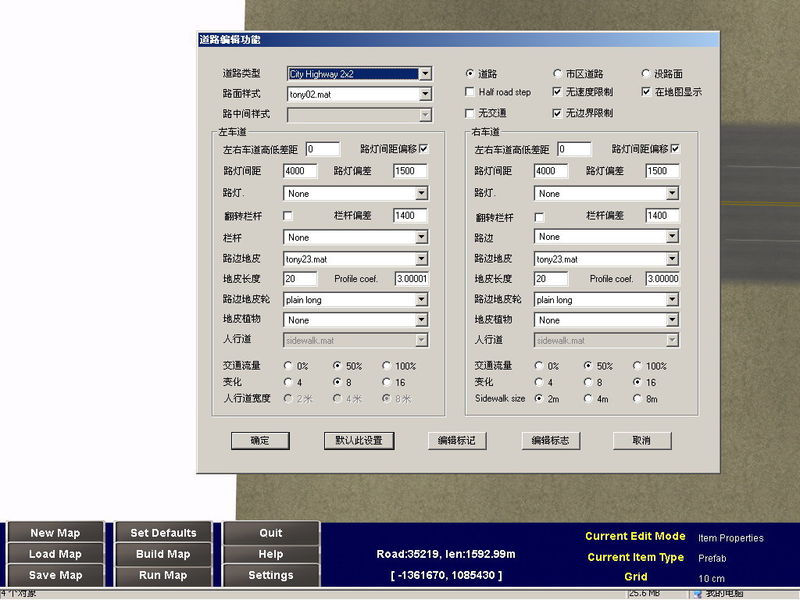
Task: Open left lane plain long dropdown
Action: point(421,300)
